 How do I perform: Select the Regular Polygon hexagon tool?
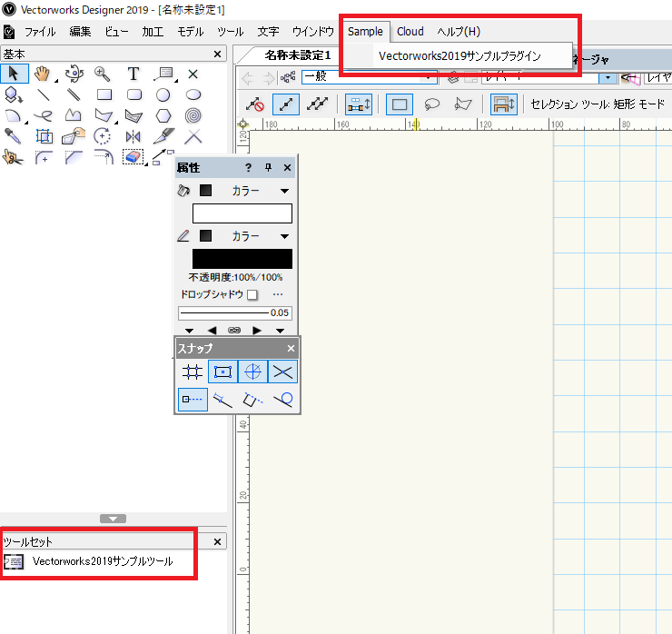click(163, 115)
